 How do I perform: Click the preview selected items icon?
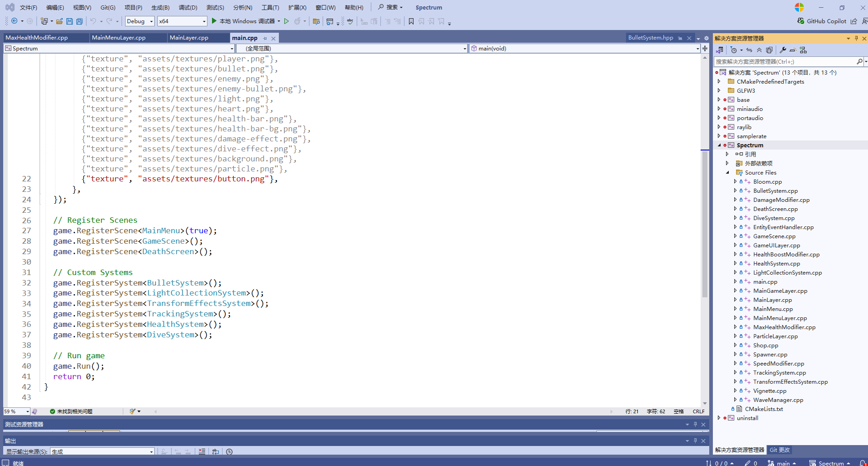coord(793,50)
